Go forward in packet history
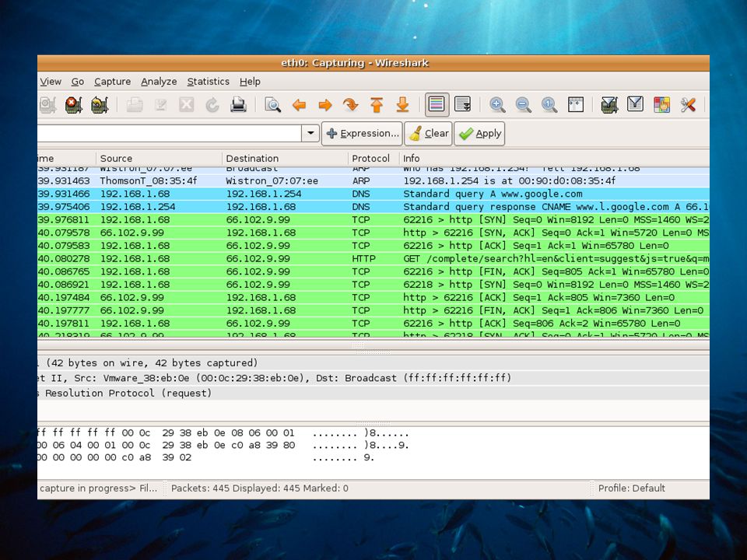The height and width of the screenshot is (560, 747). coord(325,105)
